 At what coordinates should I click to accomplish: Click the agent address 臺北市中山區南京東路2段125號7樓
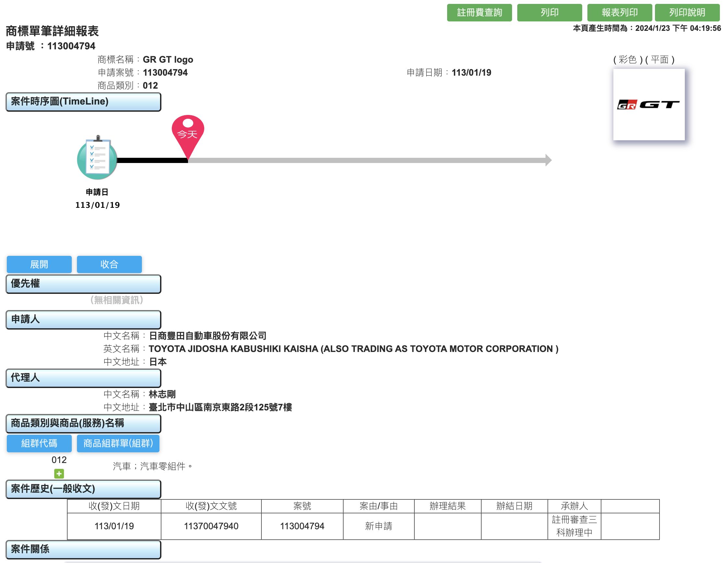(x=220, y=407)
